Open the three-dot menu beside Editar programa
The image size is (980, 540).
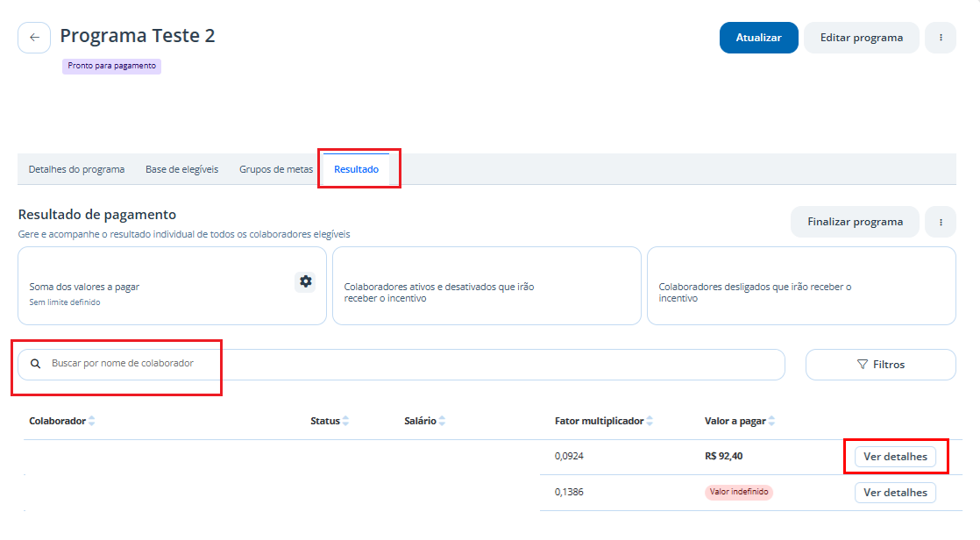pyautogui.click(x=941, y=38)
